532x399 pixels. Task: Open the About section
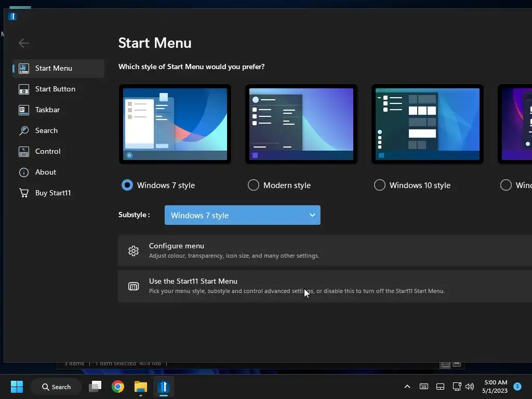tap(58, 172)
